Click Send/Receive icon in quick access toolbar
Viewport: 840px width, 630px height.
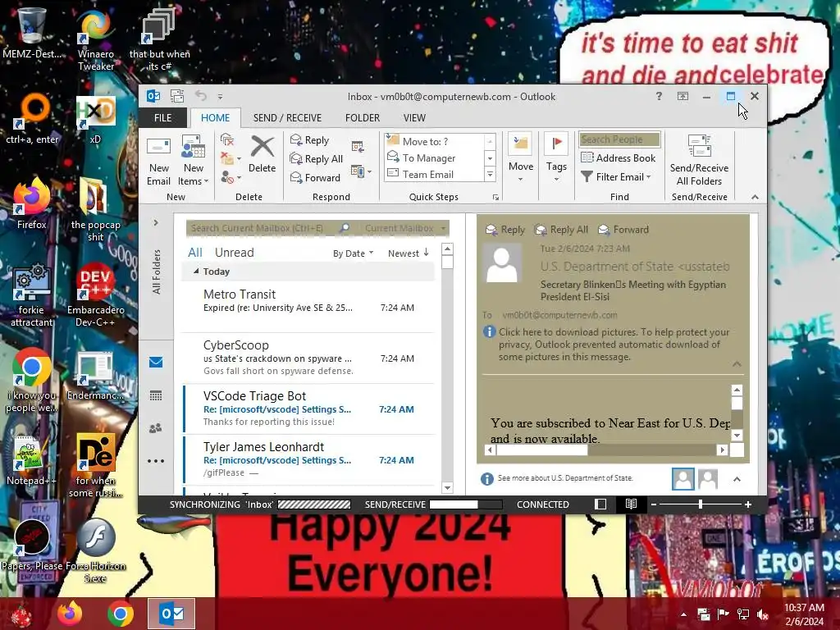(x=177, y=96)
